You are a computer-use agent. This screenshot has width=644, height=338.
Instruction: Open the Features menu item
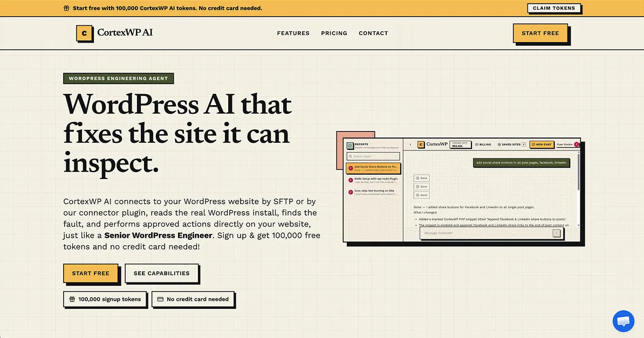tap(293, 33)
